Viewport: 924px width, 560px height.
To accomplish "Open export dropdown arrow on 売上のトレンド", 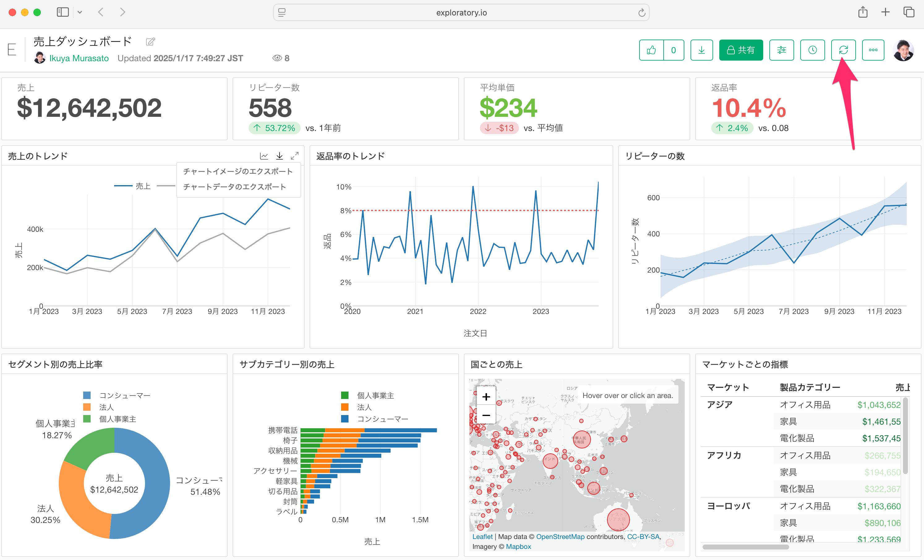I will tap(279, 155).
